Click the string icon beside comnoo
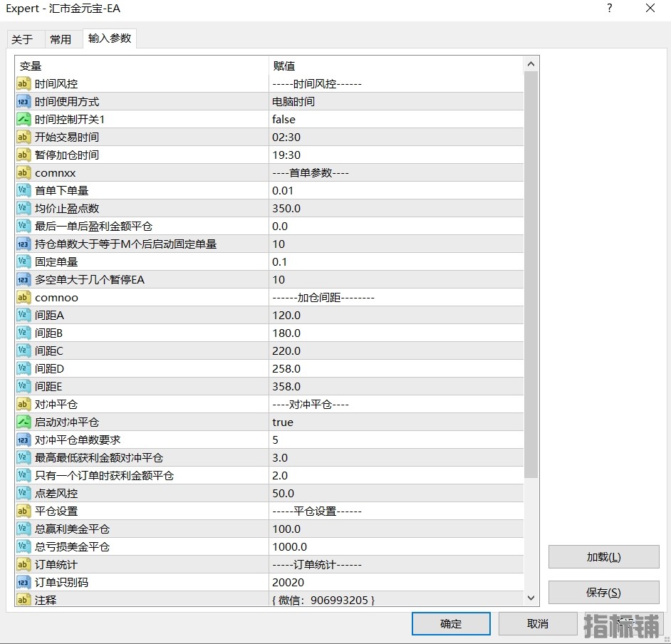The image size is (671, 644). click(x=24, y=297)
